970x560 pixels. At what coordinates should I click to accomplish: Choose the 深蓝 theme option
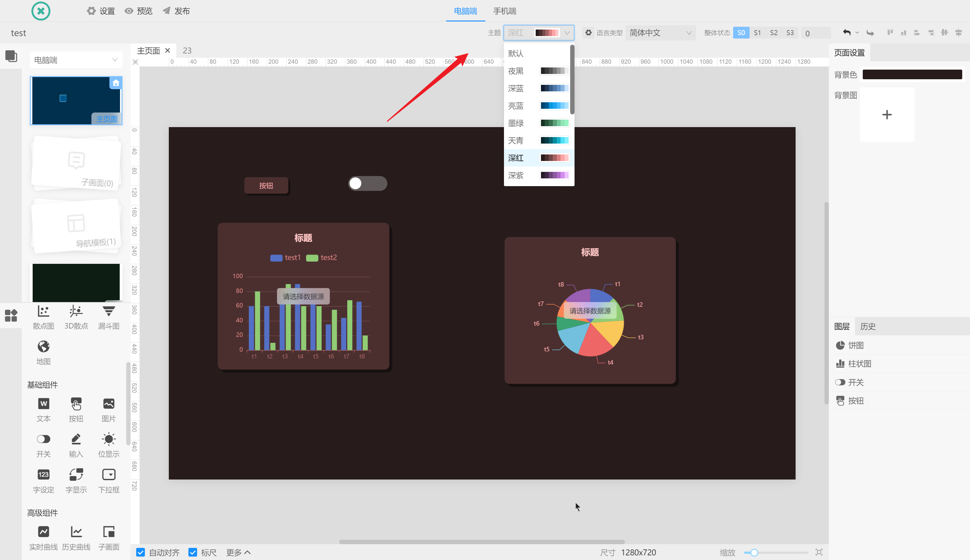pyautogui.click(x=537, y=89)
